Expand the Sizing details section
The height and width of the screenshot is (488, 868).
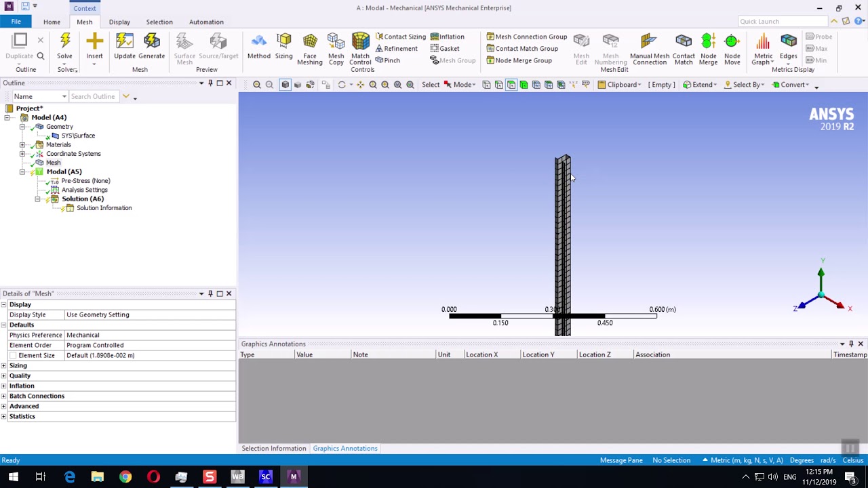(x=4, y=365)
